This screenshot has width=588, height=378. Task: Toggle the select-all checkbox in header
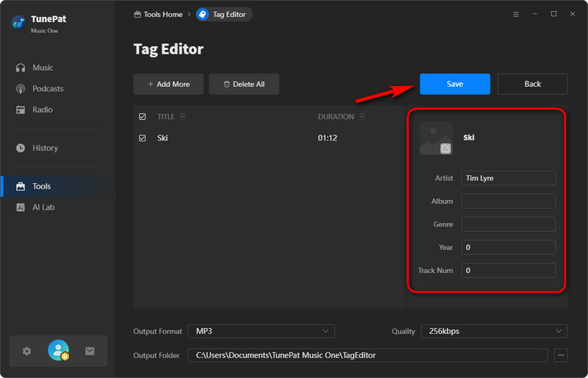142,117
